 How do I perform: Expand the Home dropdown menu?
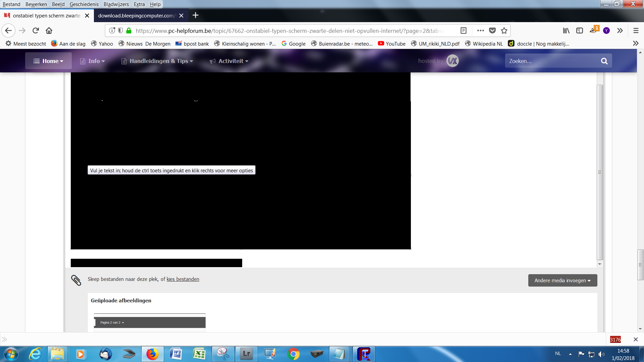(48, 61)
